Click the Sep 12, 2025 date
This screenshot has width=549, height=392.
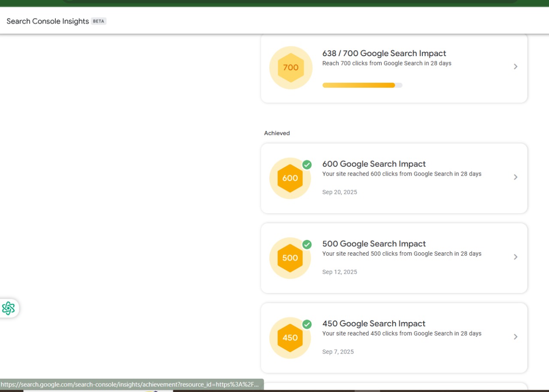pos(340,272)
